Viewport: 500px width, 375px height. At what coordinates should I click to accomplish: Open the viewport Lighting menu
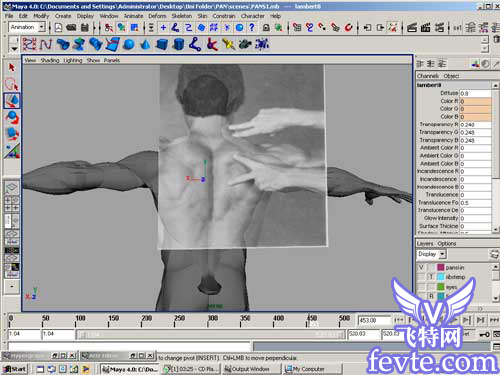tap(73, 60)
